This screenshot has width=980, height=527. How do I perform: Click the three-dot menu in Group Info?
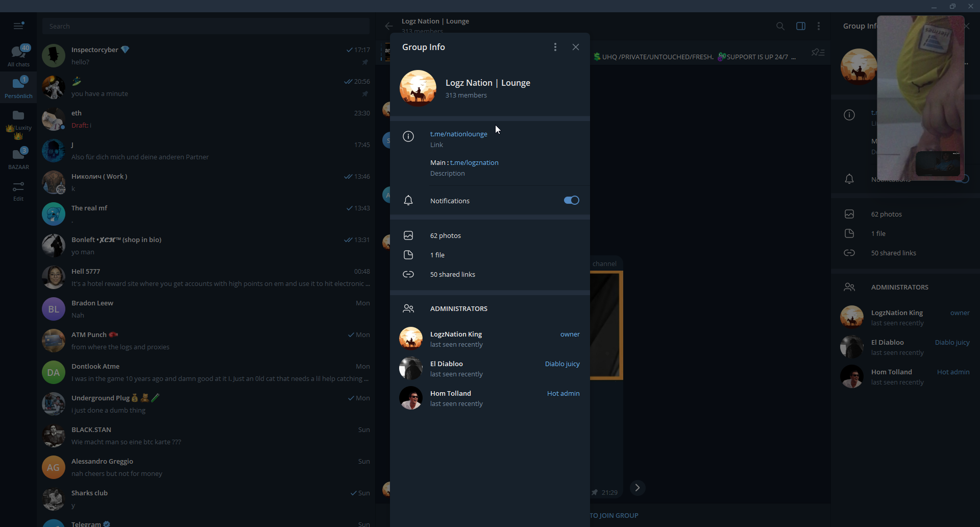tap(555, 47)
